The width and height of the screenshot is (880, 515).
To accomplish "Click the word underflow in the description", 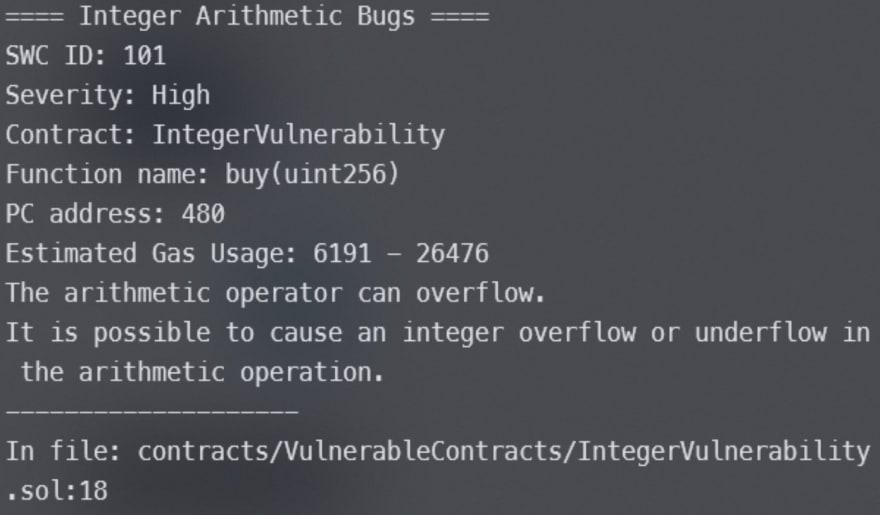I will (x=760, y=332).
